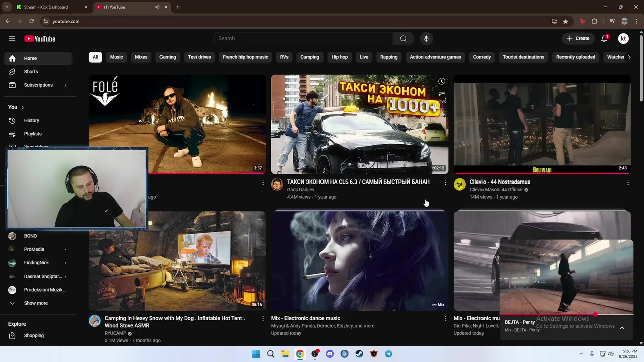This screenshot has width=644, height=362.
Task: Open History in the sidebar
Action: tap(38, 121)
